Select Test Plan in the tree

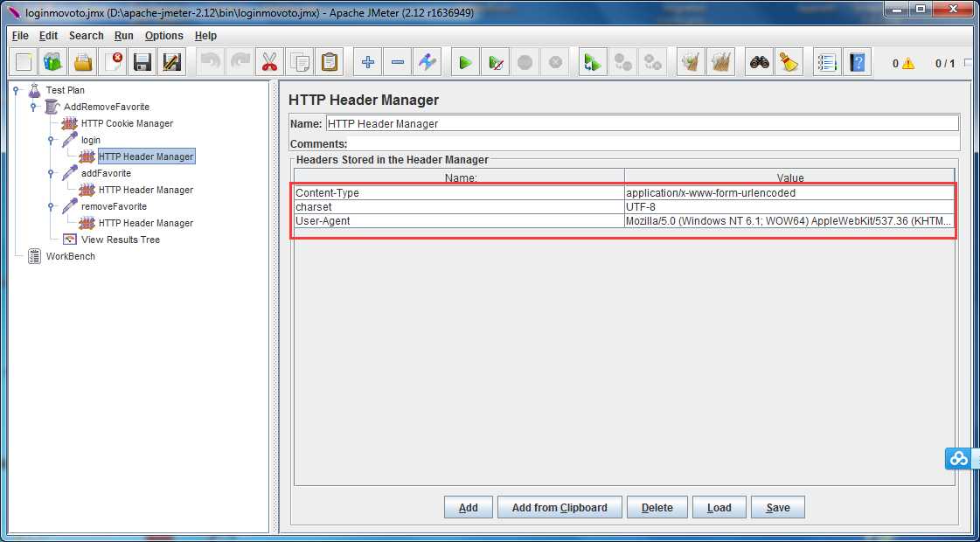[x=65, y=90]
